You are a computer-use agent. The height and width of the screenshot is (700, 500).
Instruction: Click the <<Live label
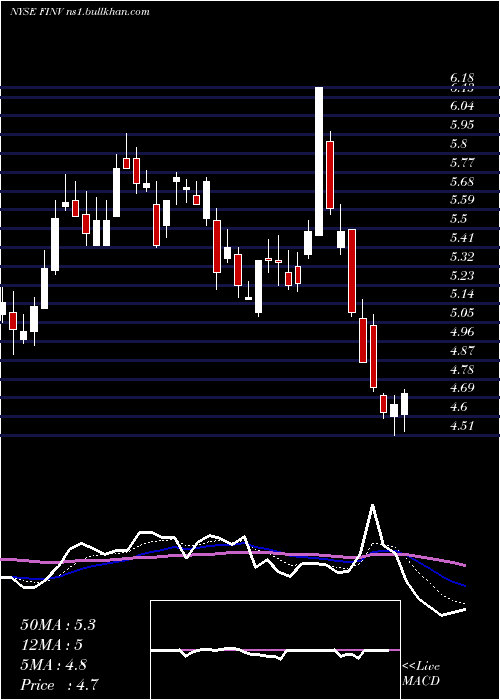coord(421,667)
